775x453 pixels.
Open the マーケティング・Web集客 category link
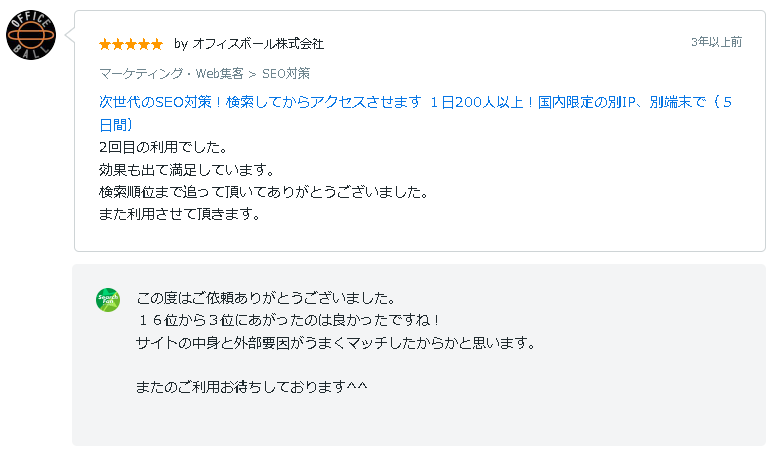pyautogui.click(x=171, y=74)
